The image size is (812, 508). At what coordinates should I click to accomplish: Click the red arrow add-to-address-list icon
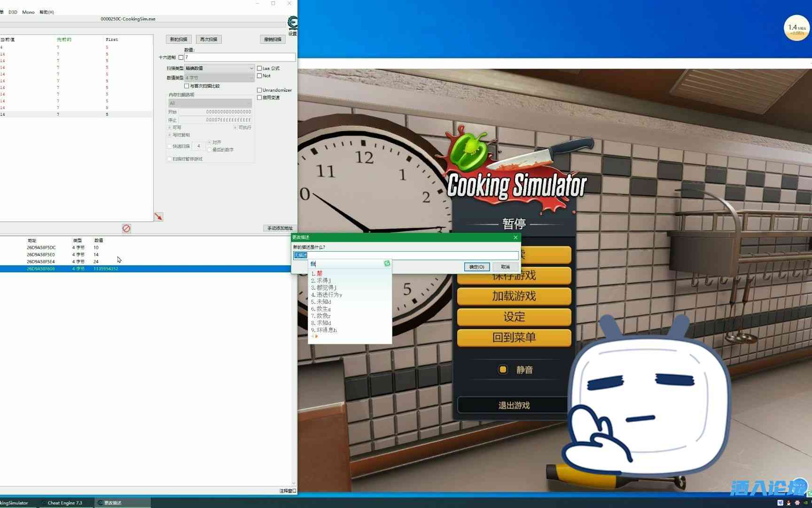(159, 216)
